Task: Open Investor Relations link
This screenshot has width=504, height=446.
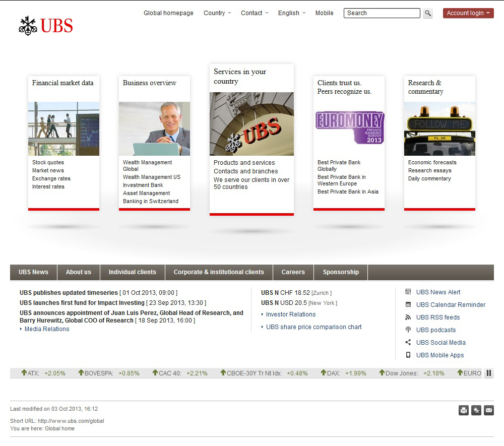Action: pos(291,314)
